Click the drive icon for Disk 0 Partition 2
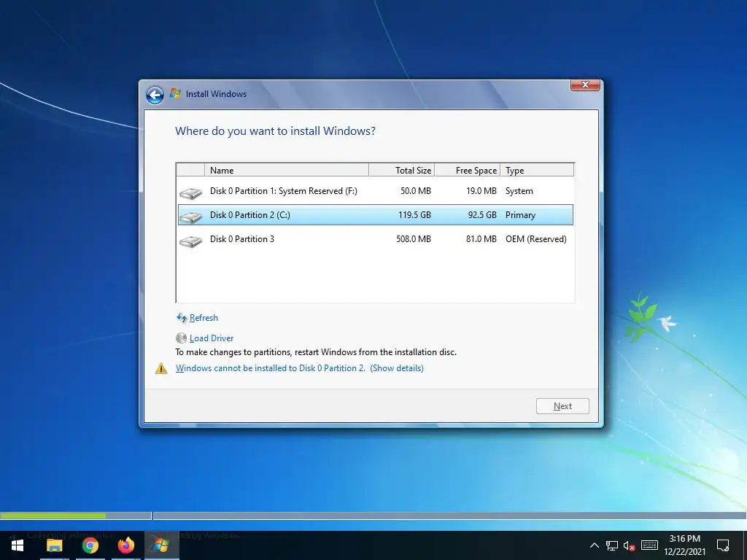Viewport: 747px width, 560px height. click(x=190, y=217)
